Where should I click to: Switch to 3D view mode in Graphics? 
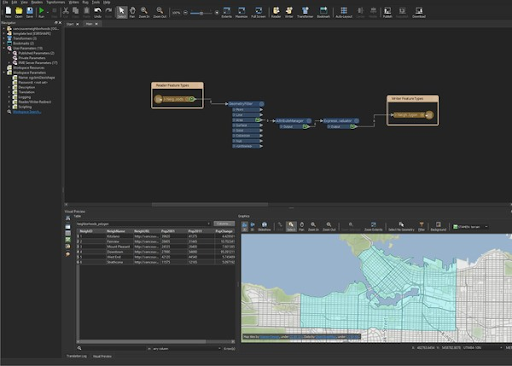coord(252,226)
